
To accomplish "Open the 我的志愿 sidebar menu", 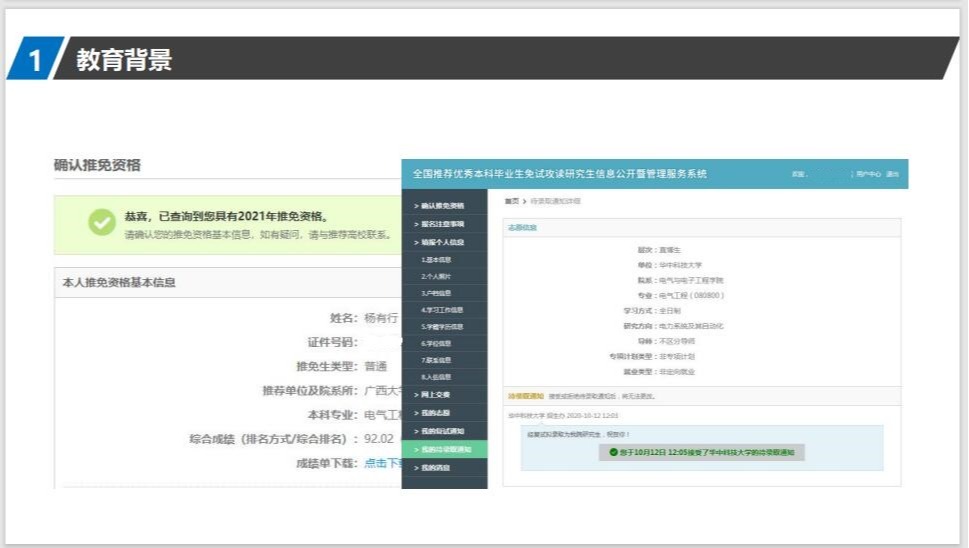I will point(437,413).
